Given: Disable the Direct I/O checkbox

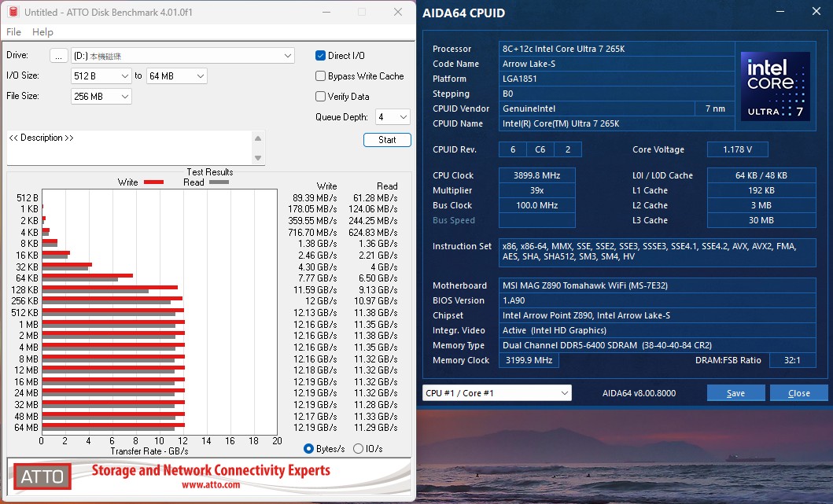Looking at the screenshot, I should (x=321, y=56).
